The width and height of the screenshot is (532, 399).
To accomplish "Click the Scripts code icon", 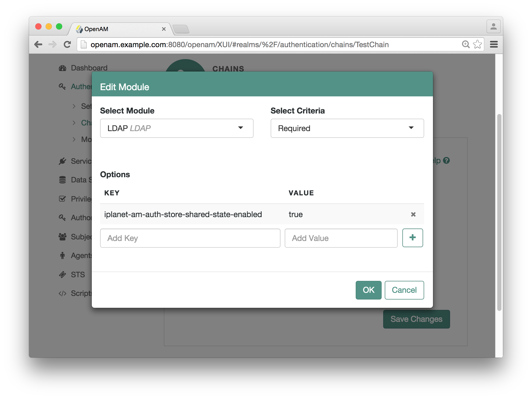I will tap(62, 293).
